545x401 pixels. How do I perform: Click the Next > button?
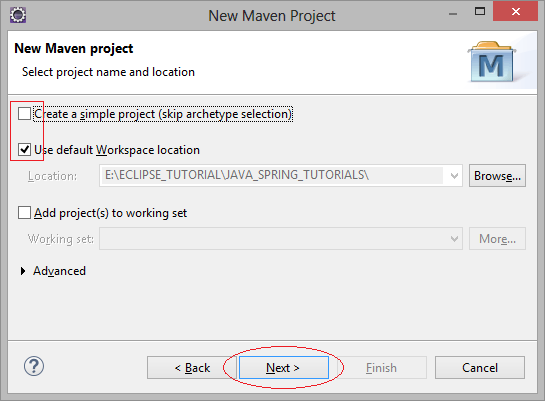coord(284,368)
